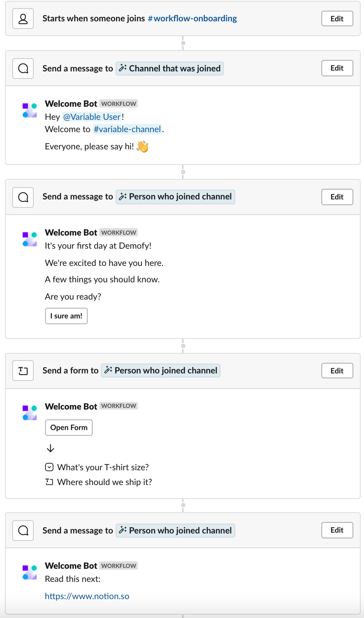The width and height of the screenshot is (364, 618).
Task: Click the person icon on the trigger step
Action: (x=23, y=19)
